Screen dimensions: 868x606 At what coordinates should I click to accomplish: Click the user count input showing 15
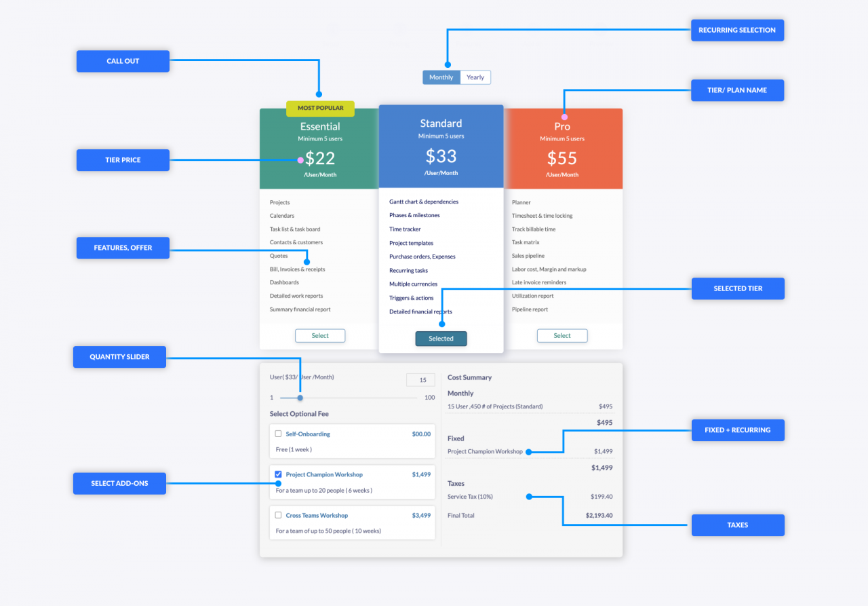click(420, 379)
